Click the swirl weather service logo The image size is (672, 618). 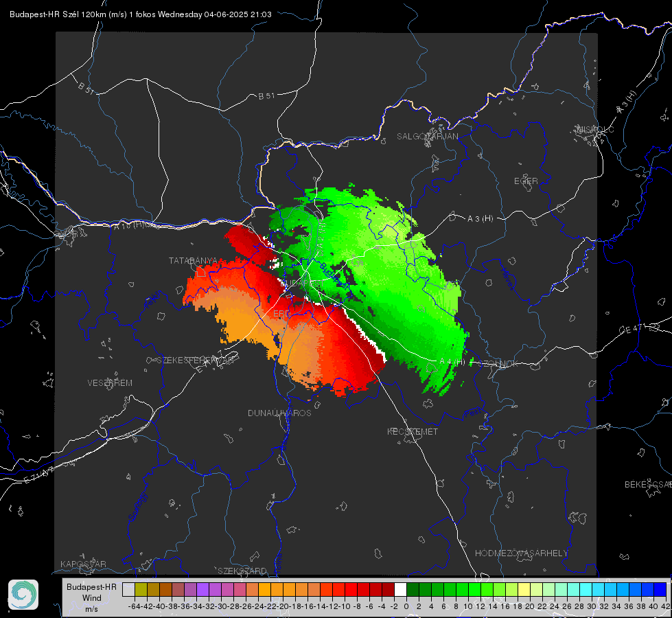23,595
